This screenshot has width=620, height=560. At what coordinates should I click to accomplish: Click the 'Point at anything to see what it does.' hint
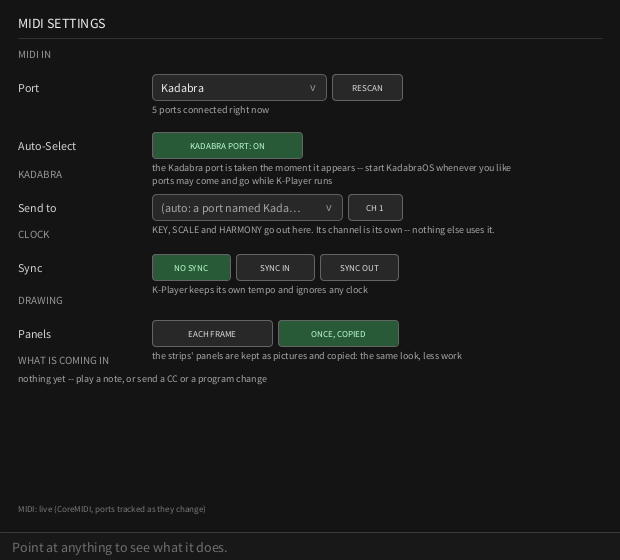119,547
